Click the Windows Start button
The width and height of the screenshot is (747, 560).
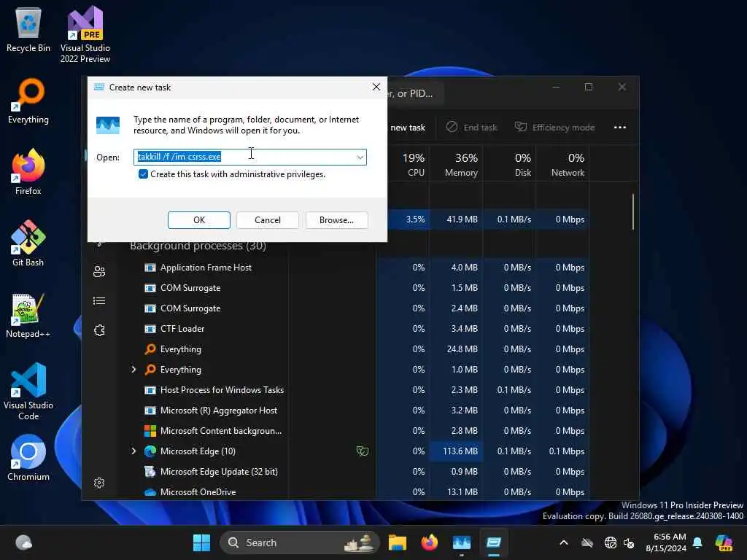201,542
